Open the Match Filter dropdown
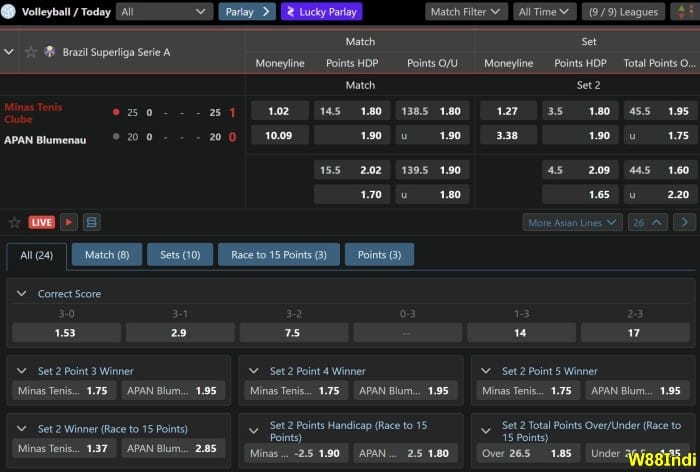The width and height of the screenshot is (700, 472). 466,12
